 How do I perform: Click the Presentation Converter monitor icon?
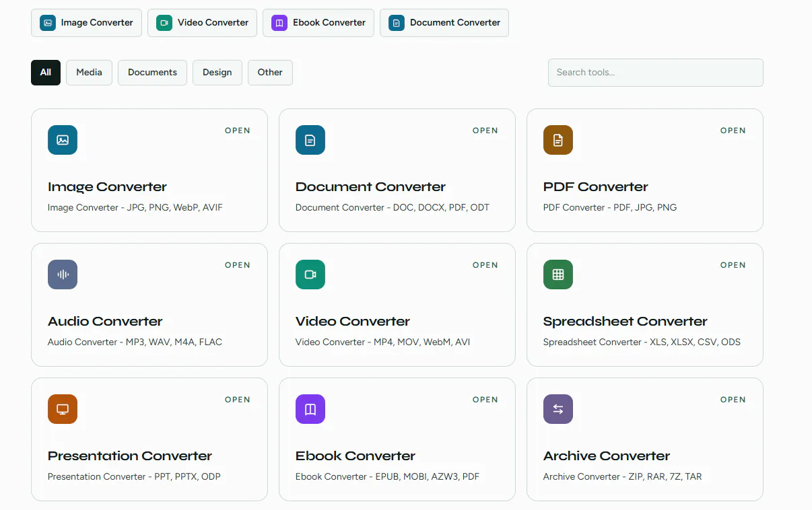pyautogui.click(x=63, y=409)
